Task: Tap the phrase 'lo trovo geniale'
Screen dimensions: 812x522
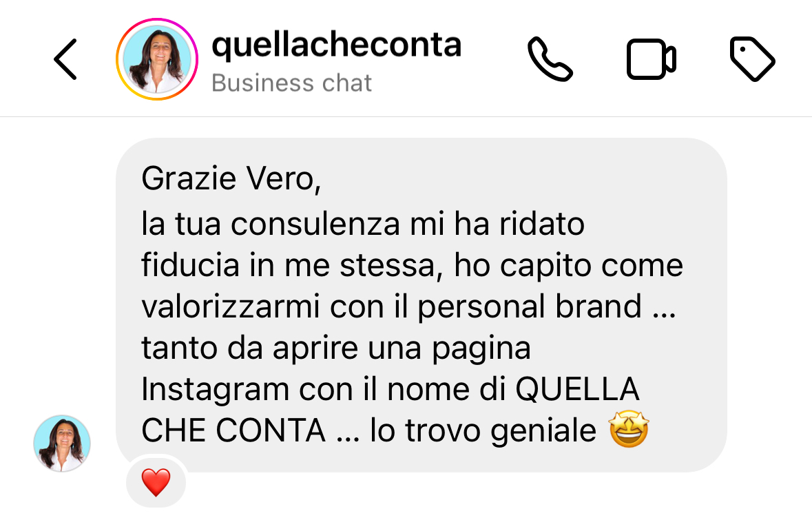Action: coord(483,431)
